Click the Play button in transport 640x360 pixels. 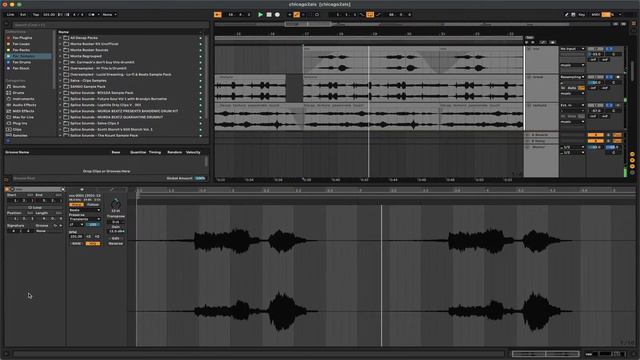(260, 14)
